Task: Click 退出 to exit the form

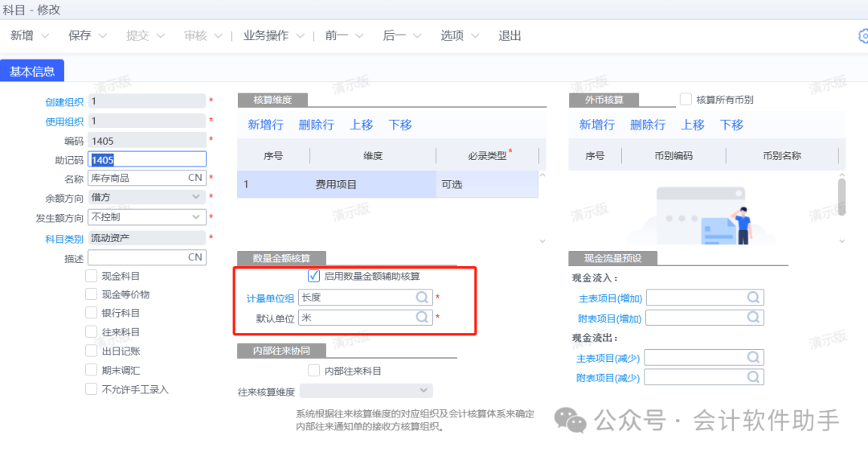Action: pyautogui.click(x=510, y=36)
